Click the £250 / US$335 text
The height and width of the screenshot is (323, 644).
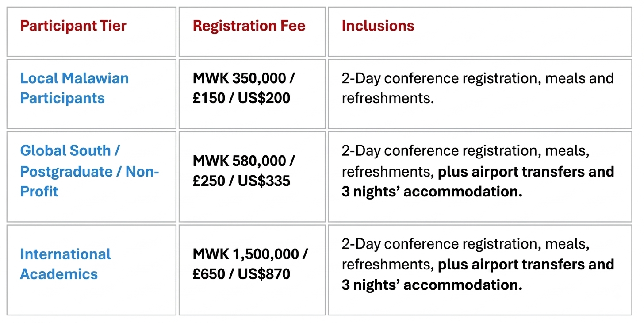[241, 181]
